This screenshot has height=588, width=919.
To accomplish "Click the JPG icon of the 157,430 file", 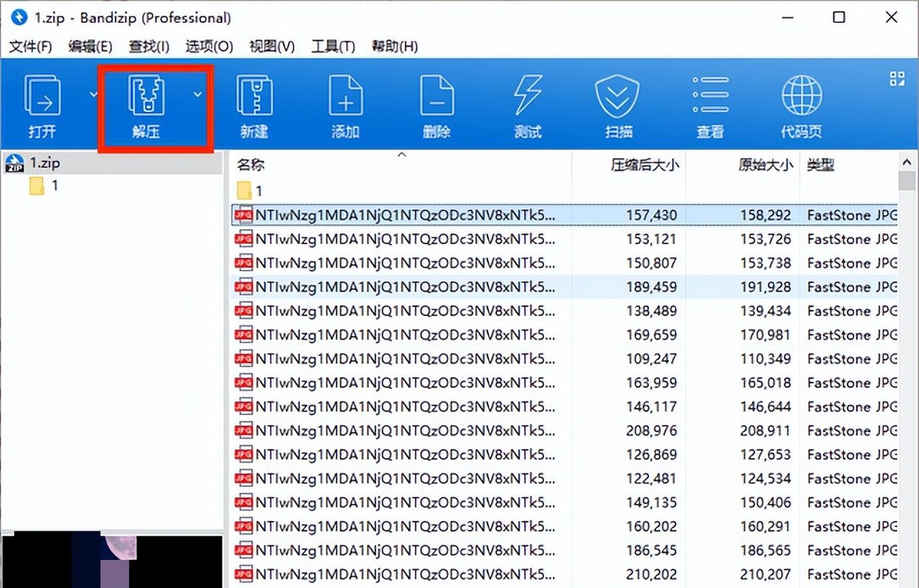I will pyautogui.click(x=244, y=215).
